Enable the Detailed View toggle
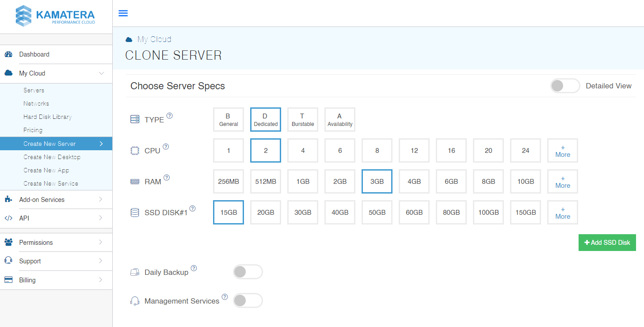Viewport: 644px width, 327px height. [x=564, y=86]
